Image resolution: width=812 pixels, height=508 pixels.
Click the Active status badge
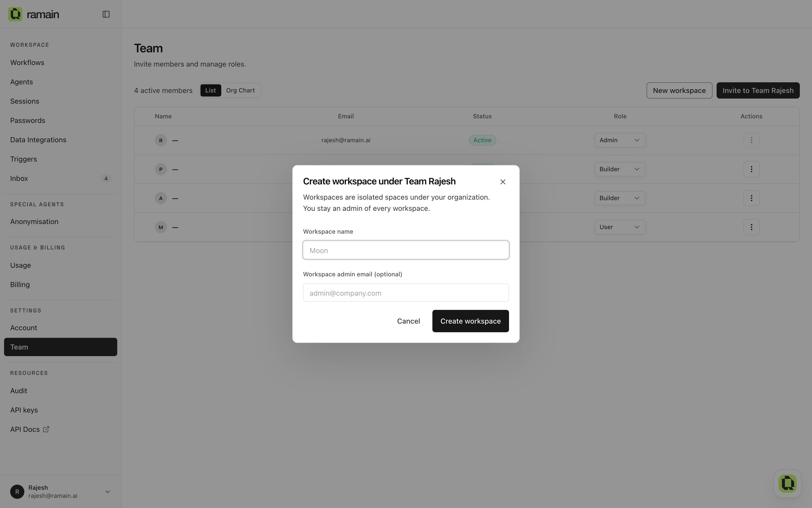(482, 140)
